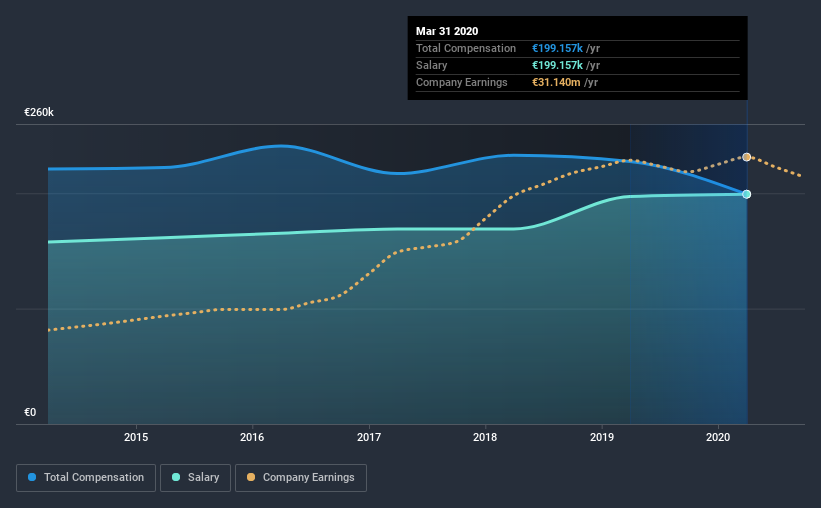The height and width of the screenshot is (508, 821).
Task: Toggle the Total Compensation legend button
Action: (x=86, y=478)
